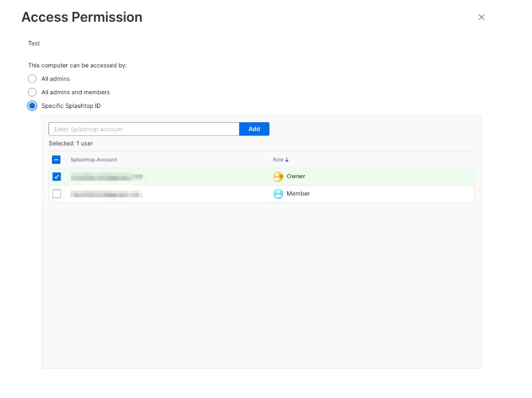Toggle the select-all checkbox in table header
532x398 pixels.
click(57, 159)
